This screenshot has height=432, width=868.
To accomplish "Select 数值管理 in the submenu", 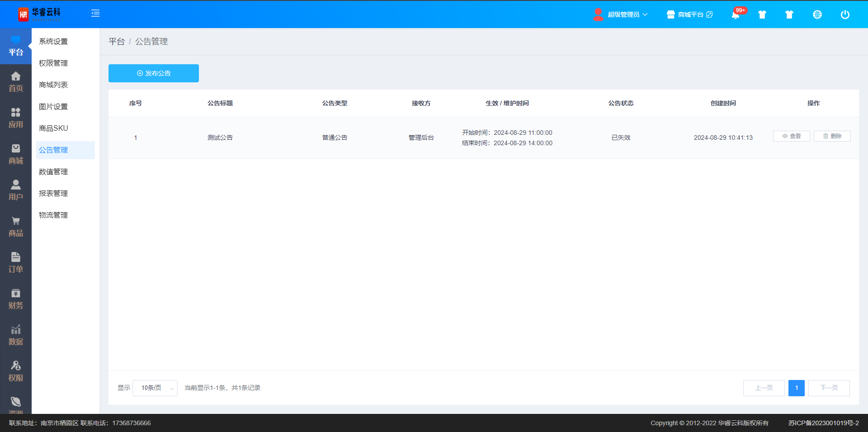I will pyautogui.click(x=53, y=172).
